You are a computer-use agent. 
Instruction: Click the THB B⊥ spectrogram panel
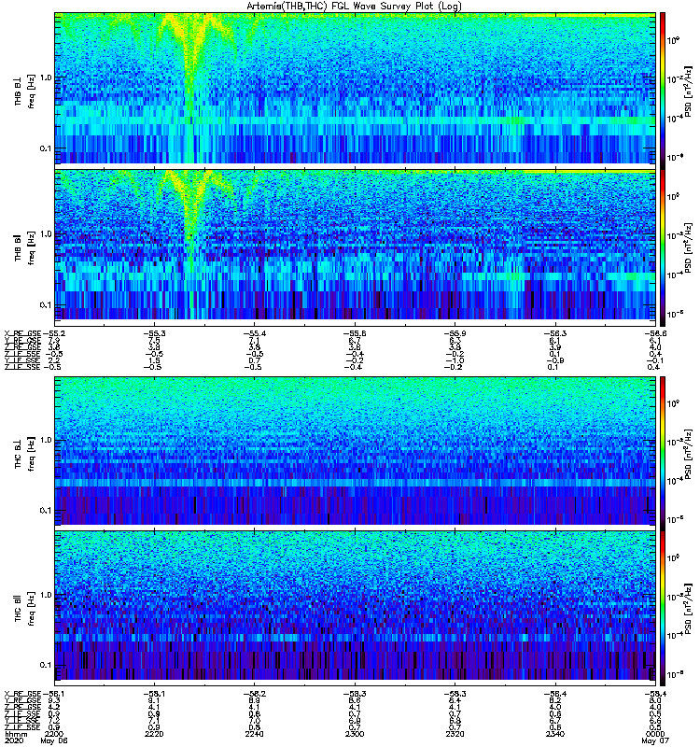[x=356, y=89]
